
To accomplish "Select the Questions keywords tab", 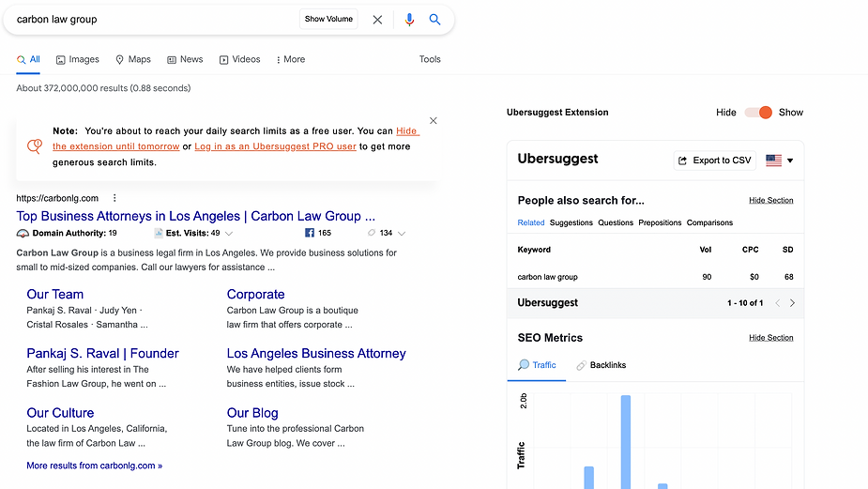I will click(x=616, y=222).
